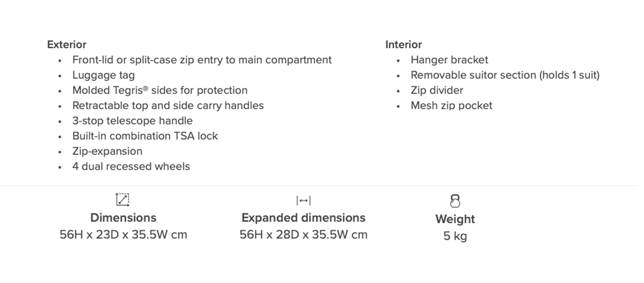Click the Luggage tag list item
Screen dimensions: 644x283
[103, 75]
